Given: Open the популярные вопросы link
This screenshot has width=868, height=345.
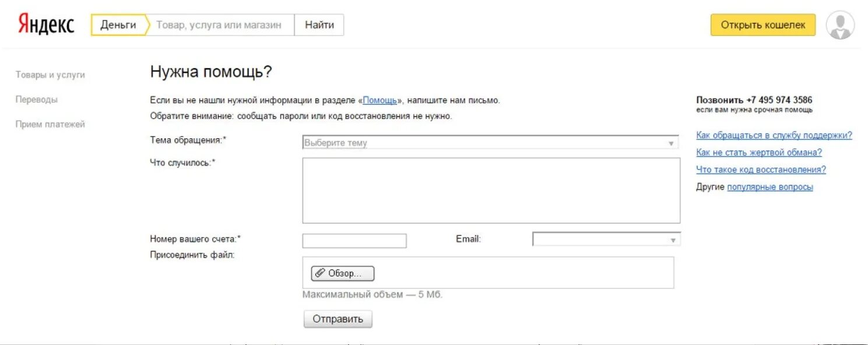Looking at the screenshot, I should coord(770,187).
